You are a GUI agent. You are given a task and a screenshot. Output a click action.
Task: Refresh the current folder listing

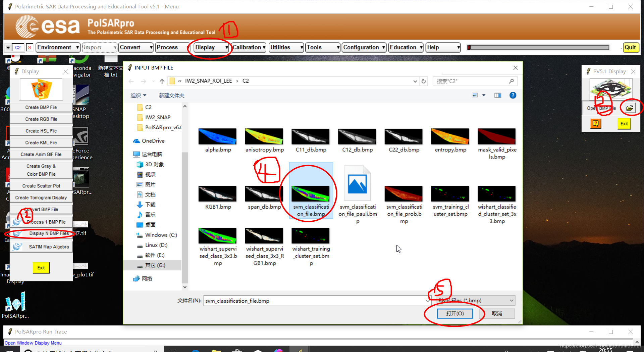(x=424, y=81)
